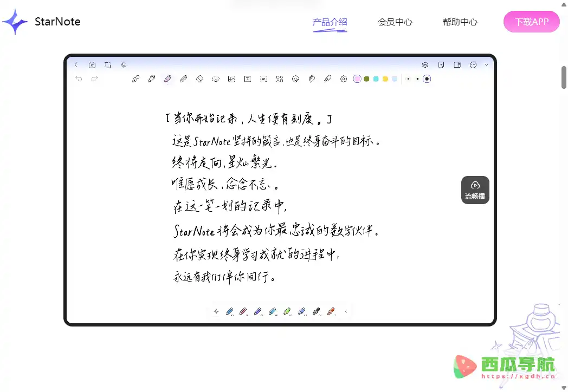The image size is (568, 392).
Task: Open the 产品介绍 tab
Action: 330,22
